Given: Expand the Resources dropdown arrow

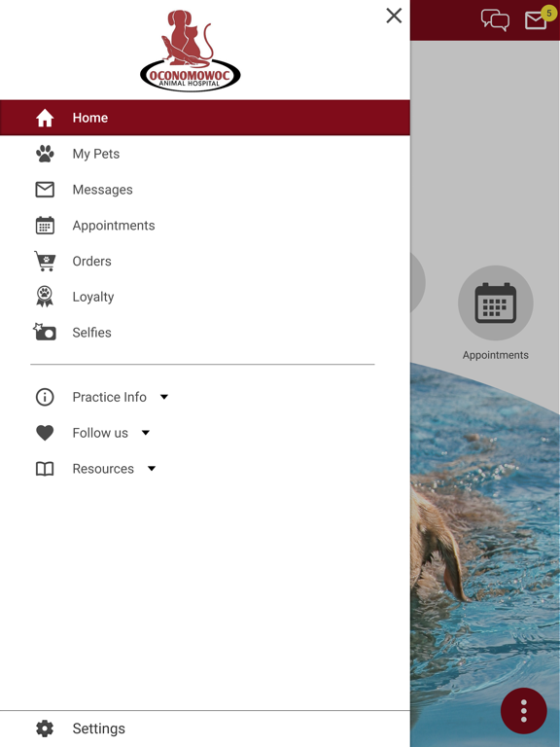Looking at the screenshot, I should point(152,469).
